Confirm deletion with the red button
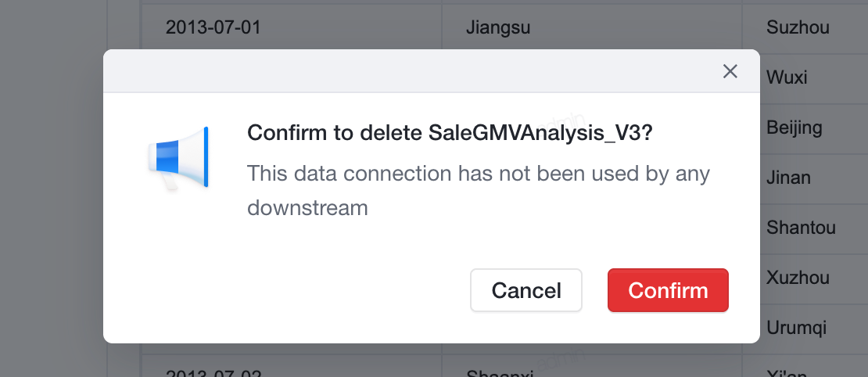The width and height of the screenshot is (868, 377). [668, 290]
